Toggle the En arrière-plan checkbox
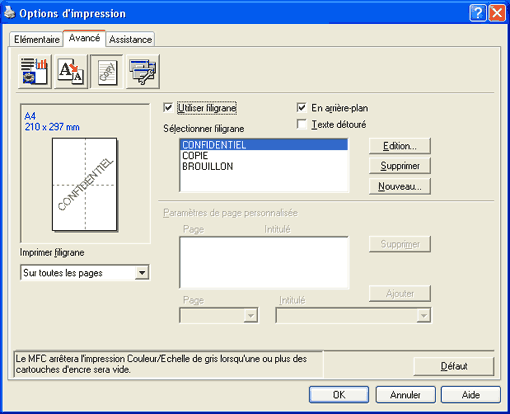Viewport: 510px width, 414px height. click(301, 108)
